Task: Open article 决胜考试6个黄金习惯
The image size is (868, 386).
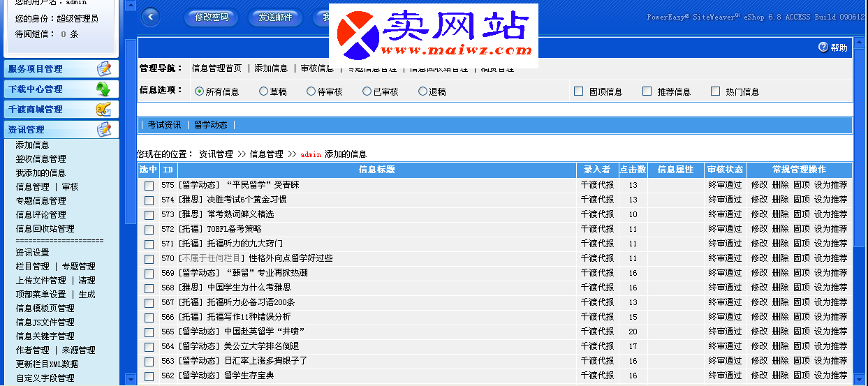Action: [247, 200]
